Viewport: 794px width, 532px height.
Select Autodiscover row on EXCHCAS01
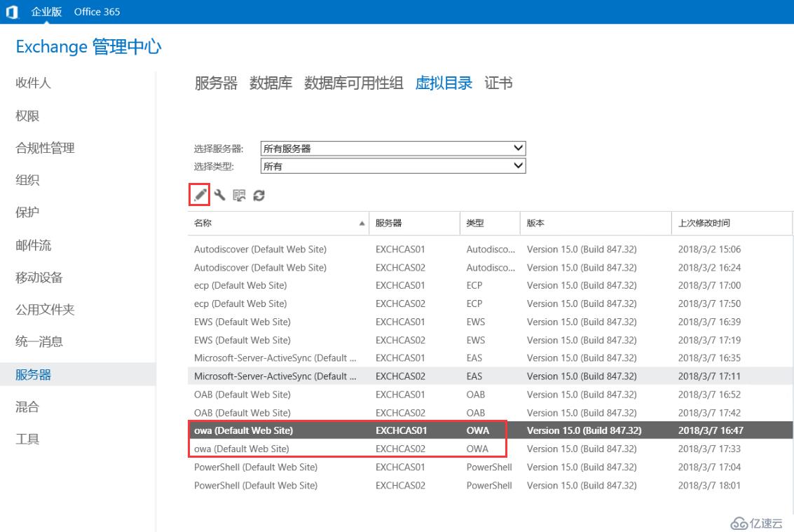[x=490, y=250]
